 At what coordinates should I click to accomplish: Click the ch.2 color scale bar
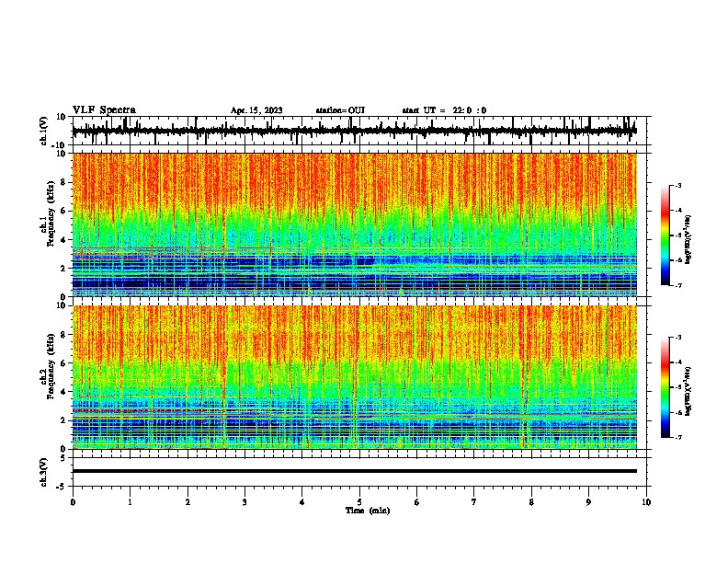[665, 387]
